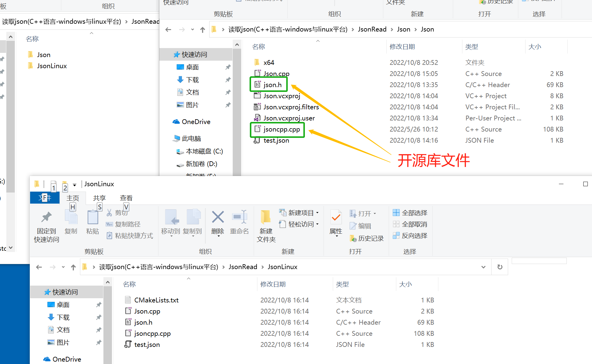Image resolution: width=592 pixels, height=364 pixels.
Task: Switch to the 查看 (View) ribbon tab
Action: 126,198
